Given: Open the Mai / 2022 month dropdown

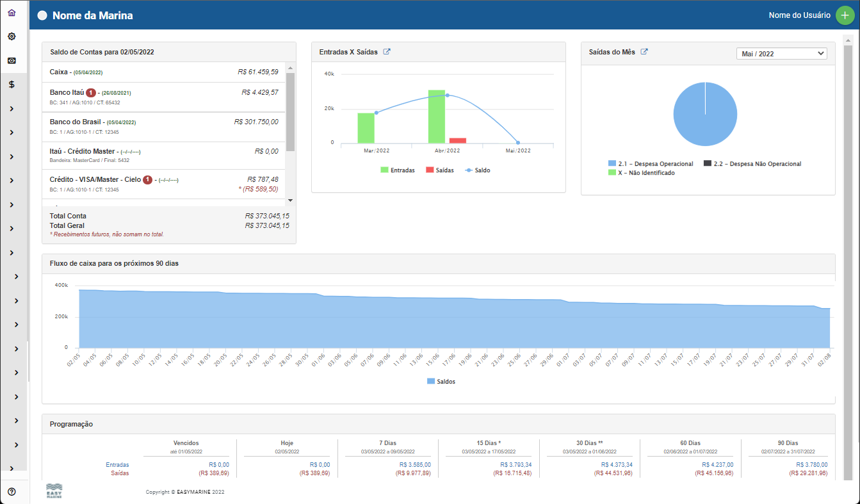Looking at the screenshot, I should click(781, 54).
